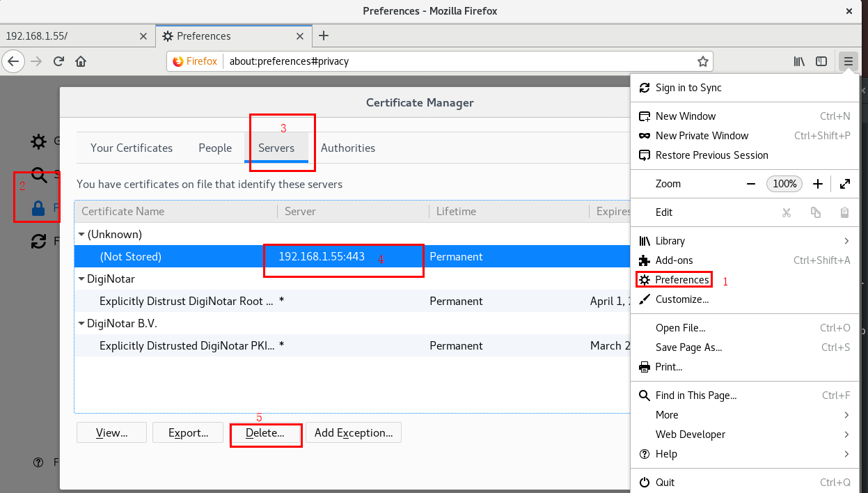
Task: Collapse the DigiNotar B.V. group
Action: pos(82,324)
